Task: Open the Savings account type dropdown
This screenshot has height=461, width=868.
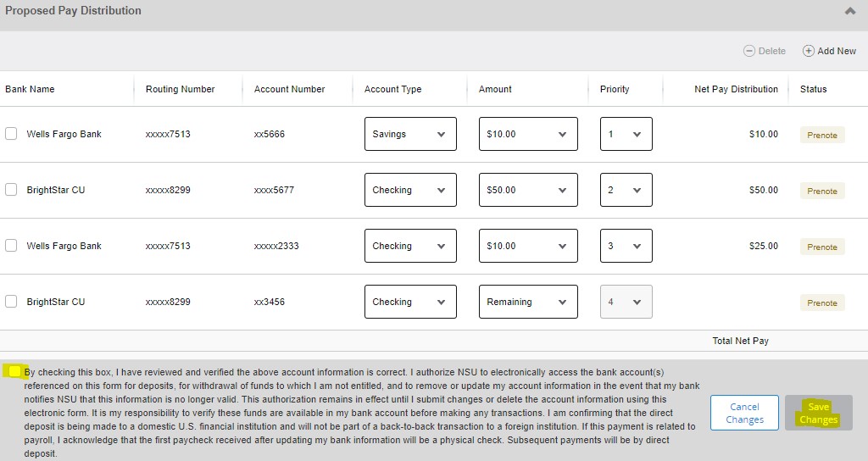Action: click(410, 134)
